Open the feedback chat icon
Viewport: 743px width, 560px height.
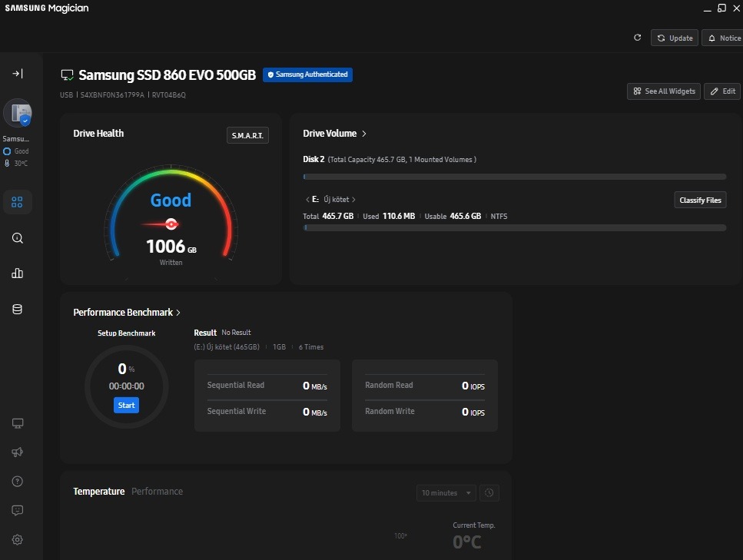click(x=18, y=510)
